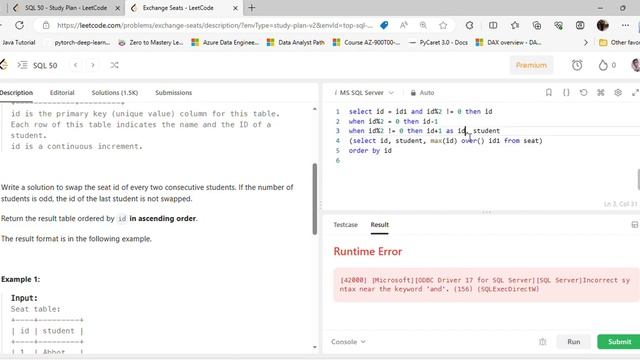Open the Editorial tab
This screenshot has width=640, height=360.
[x=62, y=93]
